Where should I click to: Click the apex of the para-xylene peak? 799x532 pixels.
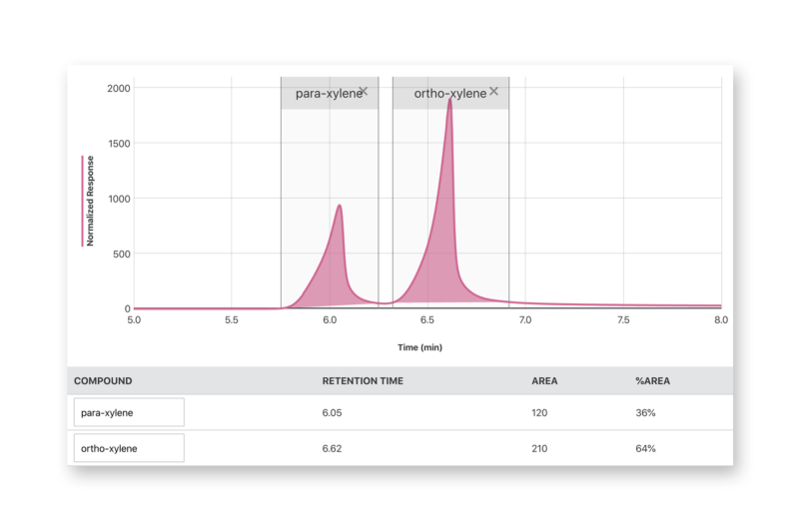[340, 207]
